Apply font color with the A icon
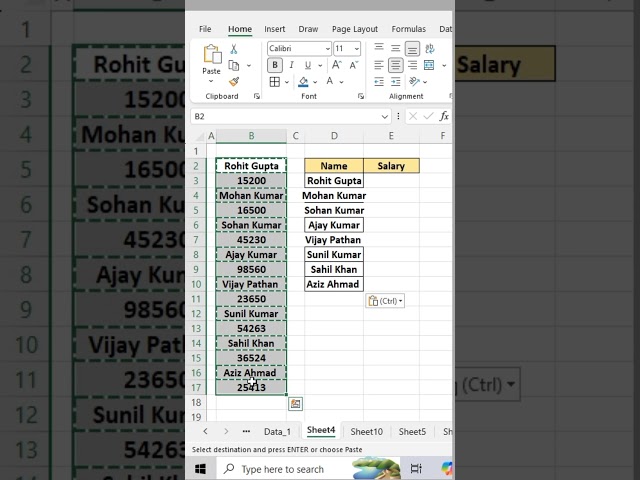Viewport: 640px width, 480px height. tap(330, 81)
